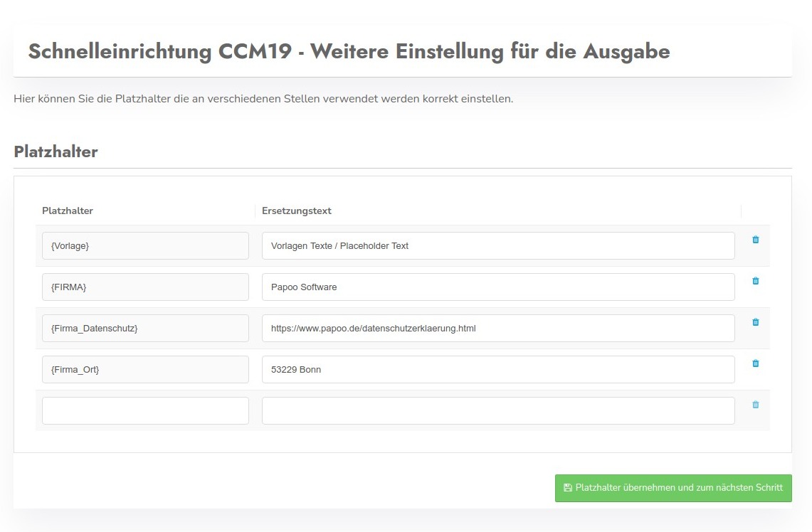Click the 'Ersetzungstext' column header
Viewport: 812px width, 532px height.
296,211
